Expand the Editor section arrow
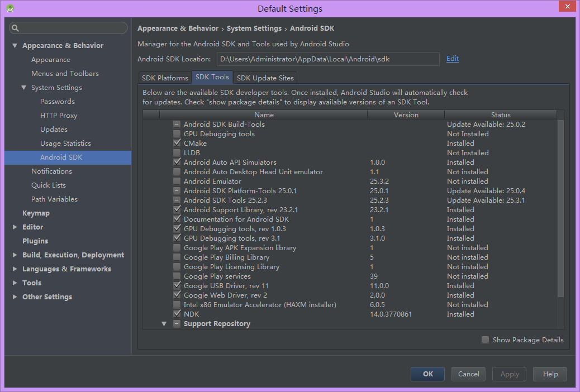 pyautogui.click(x=15, y=227)
